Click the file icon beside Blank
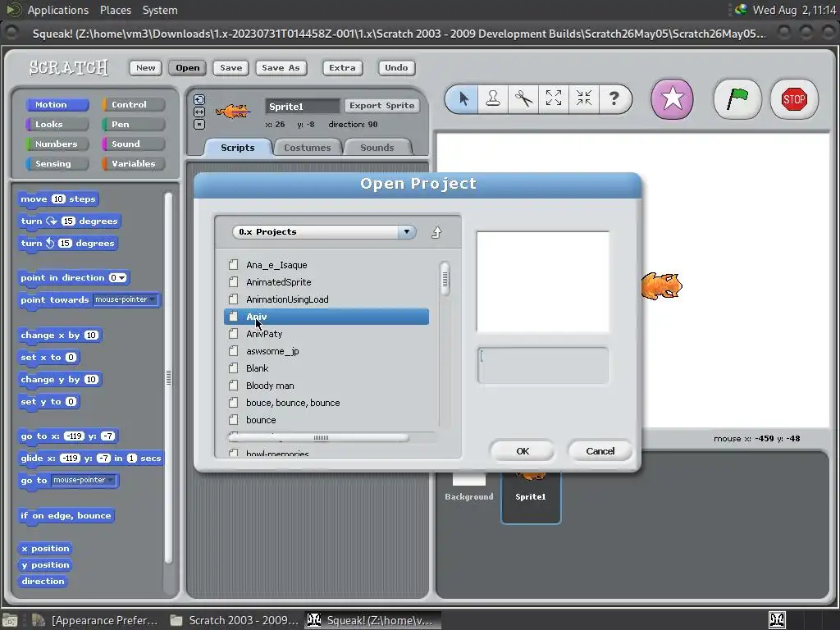This screenshot has width=840, height=630. tap(233, 368)
